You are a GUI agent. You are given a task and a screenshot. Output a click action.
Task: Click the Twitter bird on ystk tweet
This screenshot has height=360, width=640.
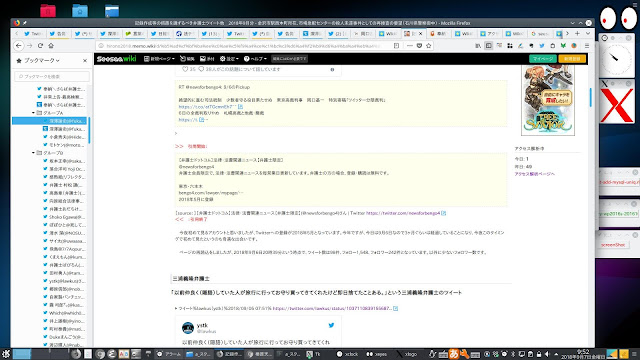pos(331,325)
